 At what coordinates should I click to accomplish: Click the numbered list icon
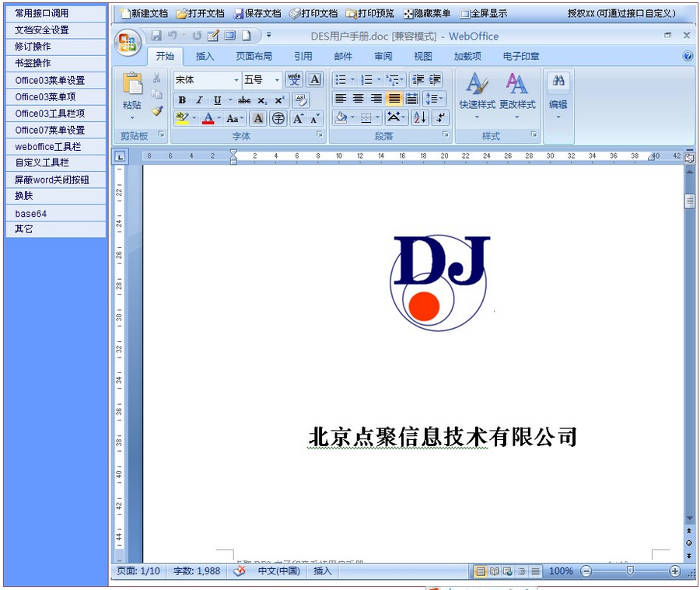point(366,80)
